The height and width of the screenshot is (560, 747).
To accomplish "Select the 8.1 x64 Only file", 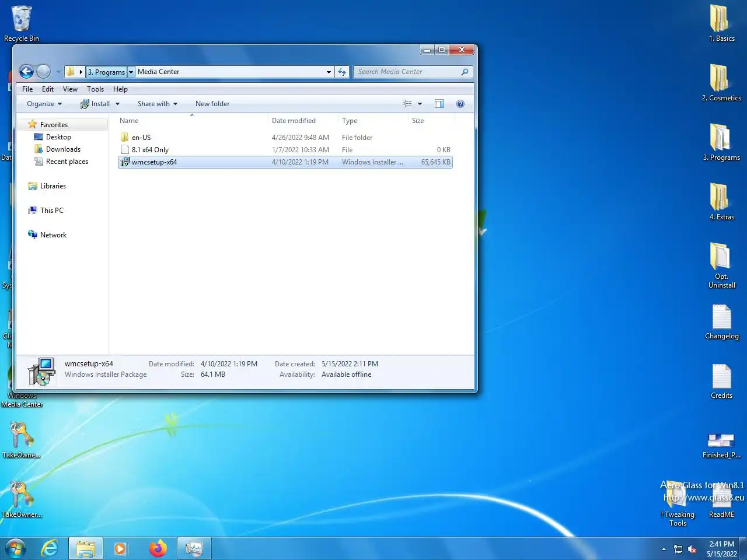I will (285, 150).
